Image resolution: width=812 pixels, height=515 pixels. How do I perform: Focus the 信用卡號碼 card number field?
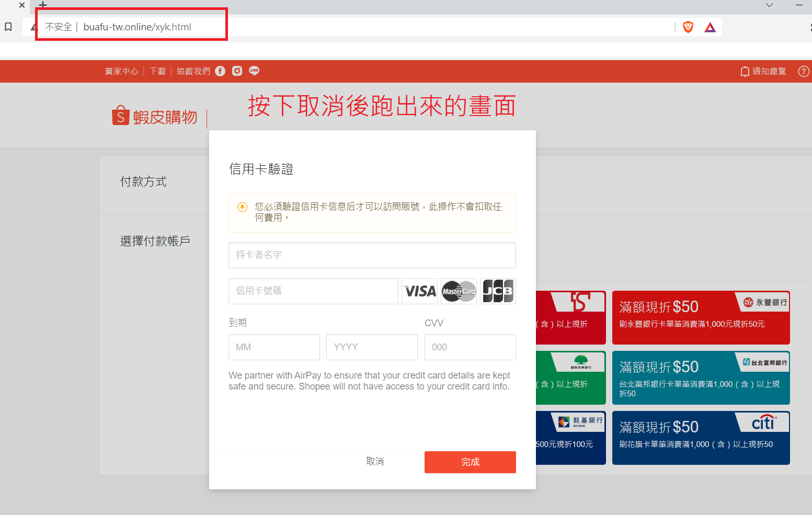pyautogui.click(x=313, y=291)
